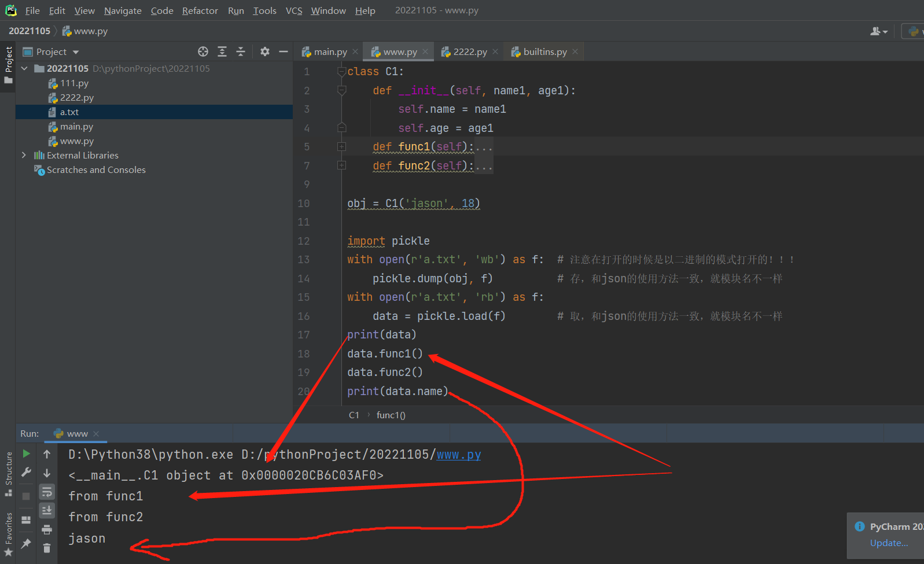Click the fold-end marker on line 4
Screen dimensions: 924x564
coord(342,128)
